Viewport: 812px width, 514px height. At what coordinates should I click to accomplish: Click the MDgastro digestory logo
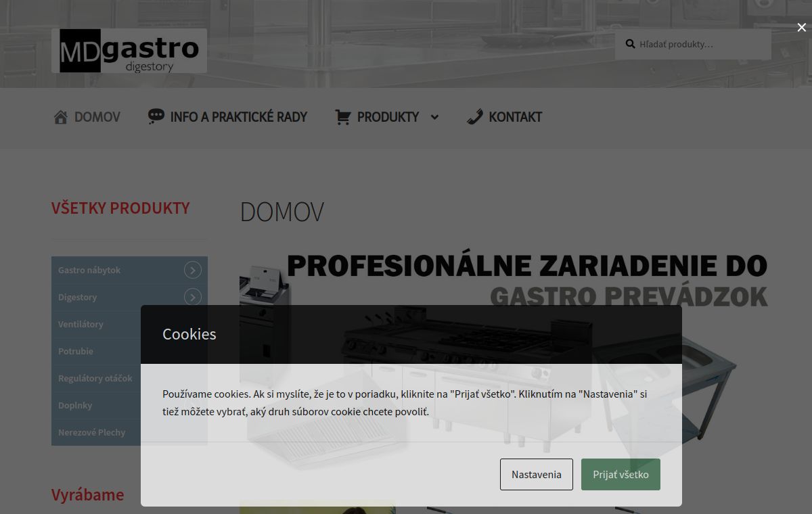129,51
